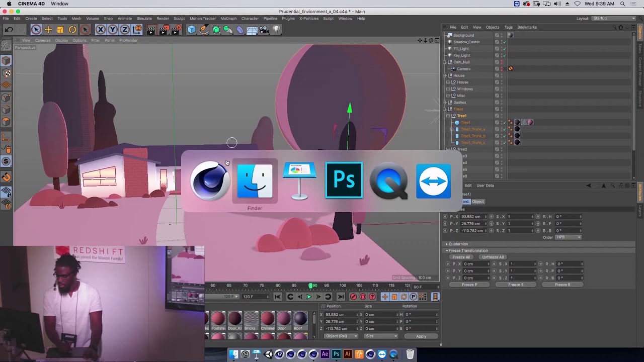Screen dimensions: 644x362
Task: Collapse the Tree1 null group
Action: pos(448,116)
